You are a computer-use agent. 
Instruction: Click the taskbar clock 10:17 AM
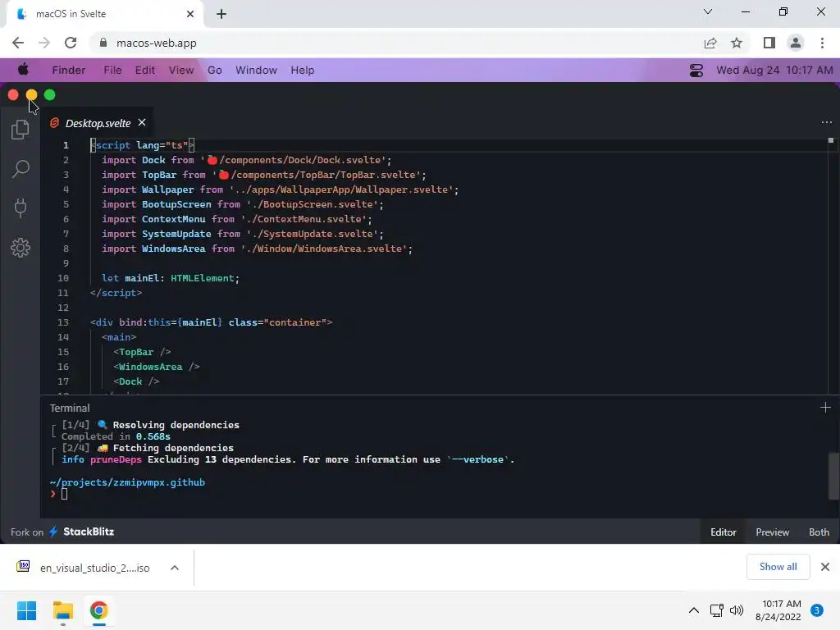(x=778, y=610)
